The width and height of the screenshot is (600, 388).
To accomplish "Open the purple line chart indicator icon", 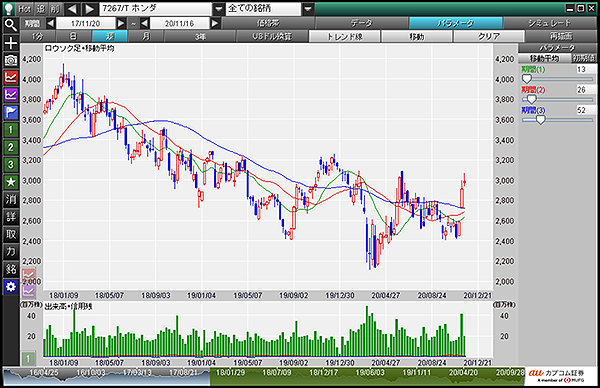I will tap(11, 95).
